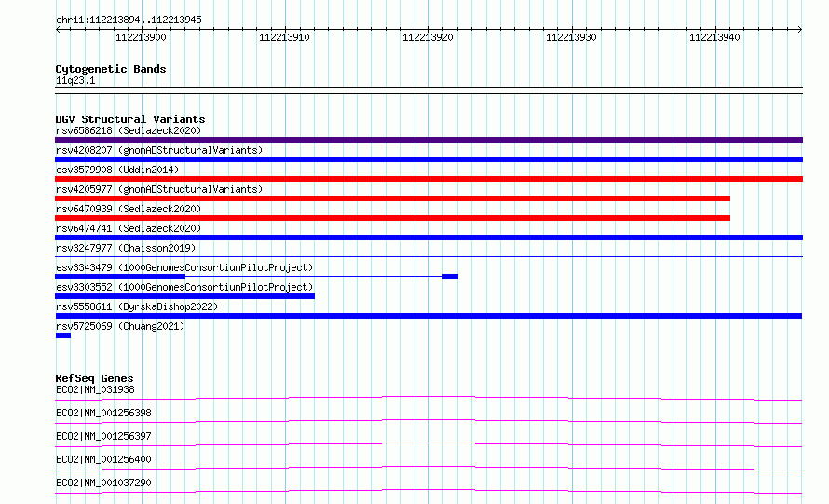Image resolution: width=829 pixels, height=504 pixels.
Task: Select the dark purple nsv6586218 variant bar
Action: [x=428, y=140]
